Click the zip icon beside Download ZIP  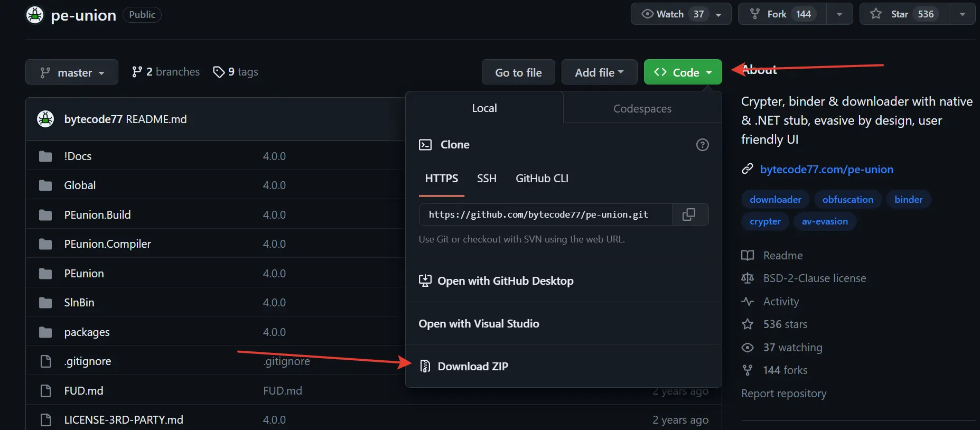tap(425, 366)
